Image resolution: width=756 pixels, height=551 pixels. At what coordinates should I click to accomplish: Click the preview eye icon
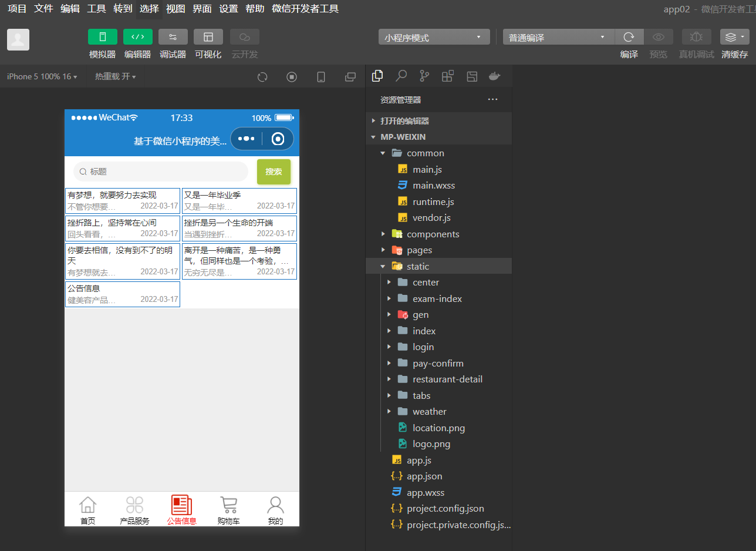pyautogui.click(x=659, y=37)
